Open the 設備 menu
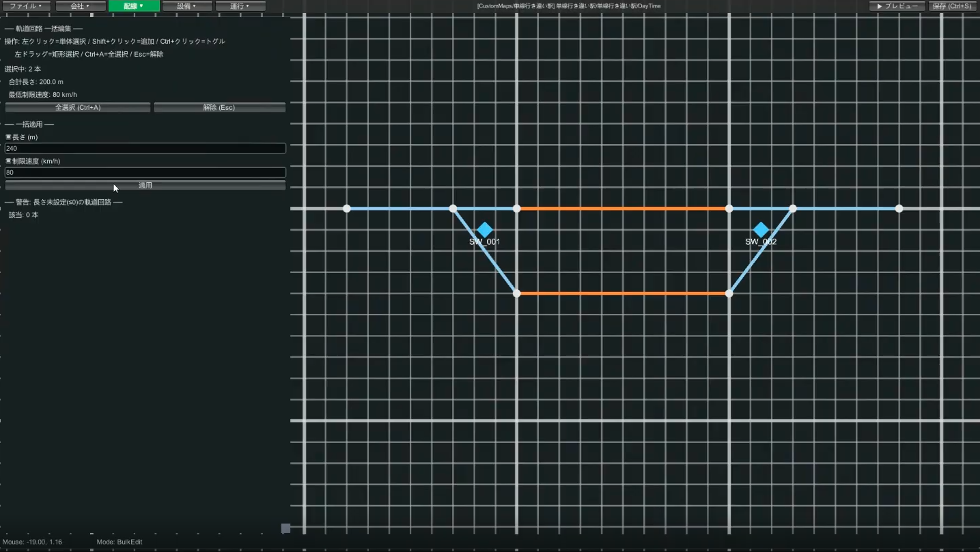980x552 pixels. (x=186, y=6)
